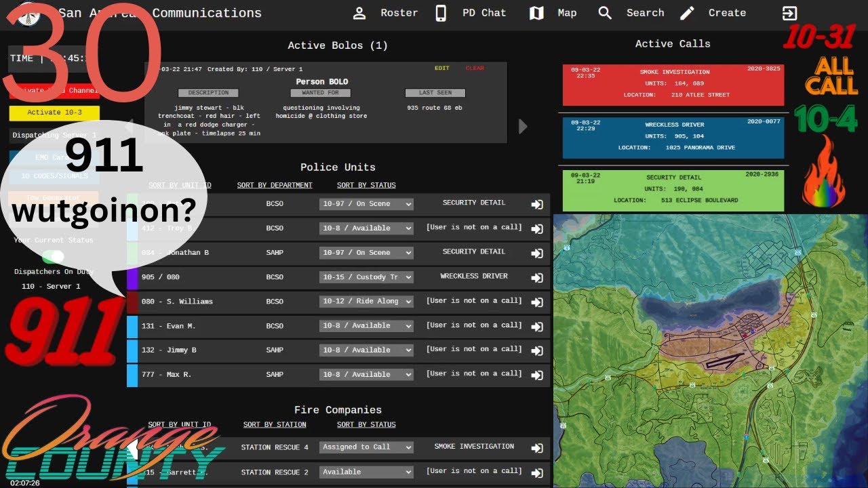Click the Dispatching Server 1 field

[54, 135]
